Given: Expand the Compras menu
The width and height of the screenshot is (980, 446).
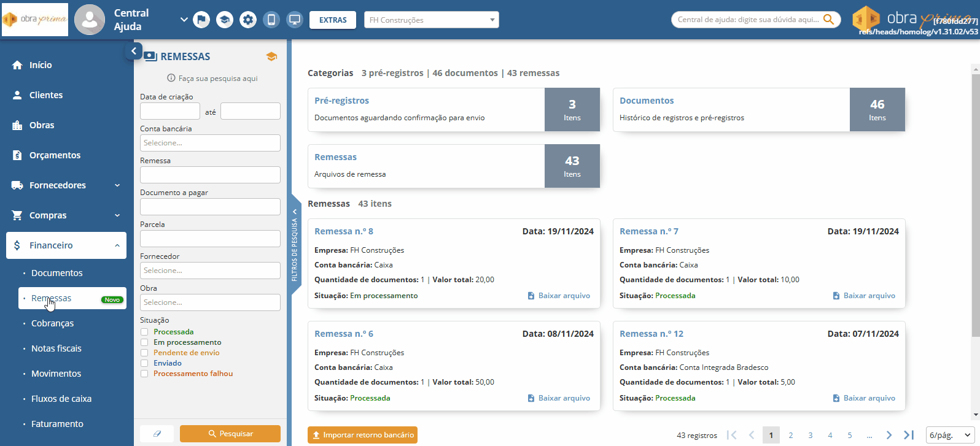Looking at the screenshot, I should 66,215.
